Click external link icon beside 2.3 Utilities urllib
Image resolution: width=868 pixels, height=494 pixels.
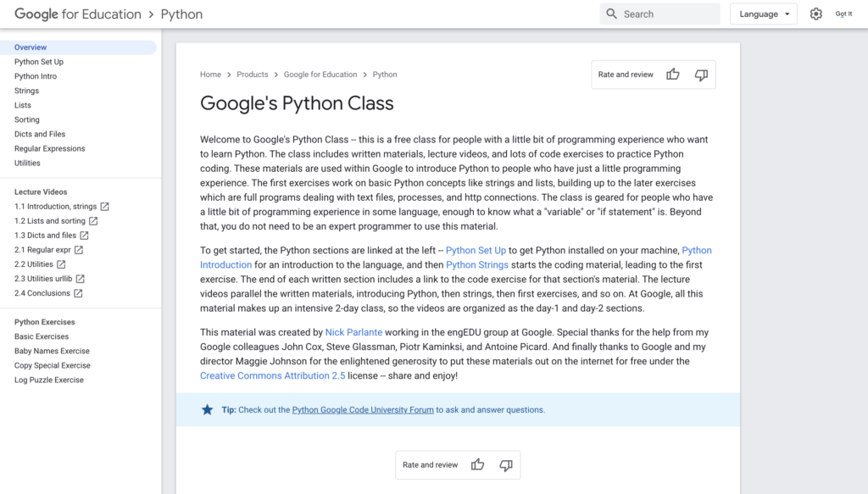tap(81, 279)
